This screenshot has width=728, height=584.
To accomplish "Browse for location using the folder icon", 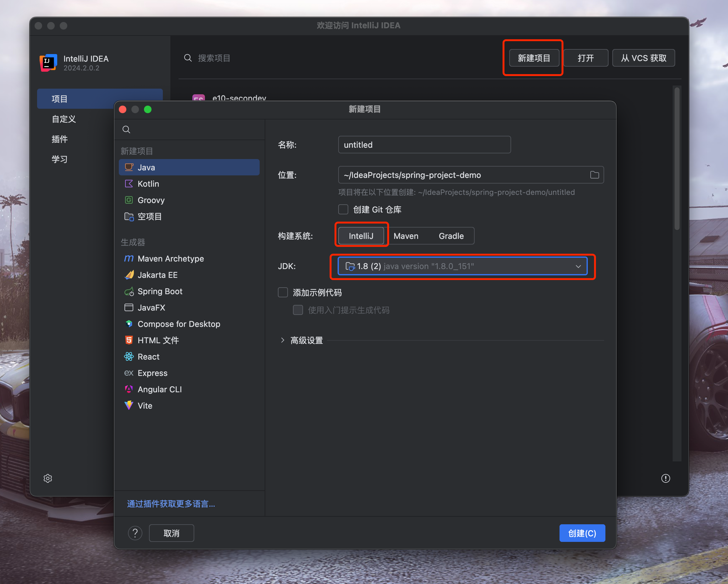I will tap(594, 175).
